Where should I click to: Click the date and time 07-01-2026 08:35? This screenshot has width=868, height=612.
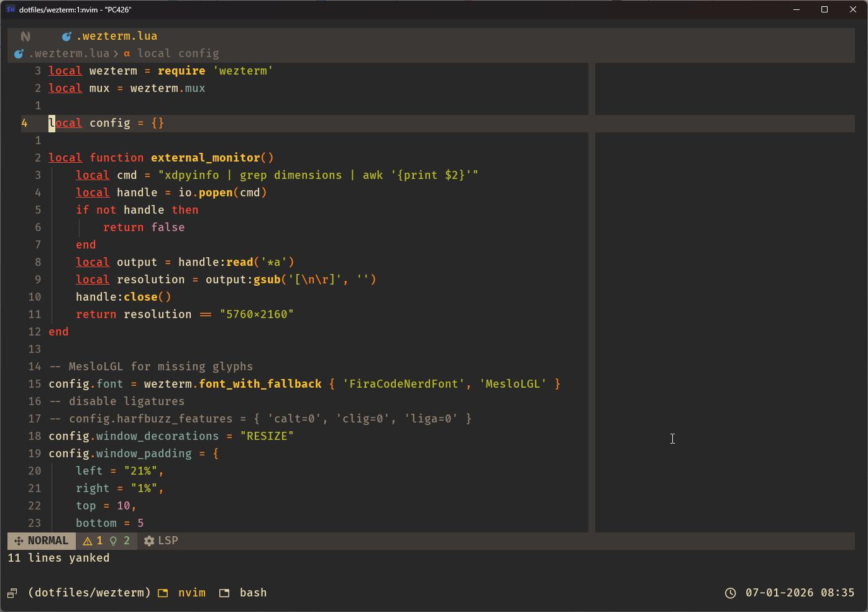(800, 593)
